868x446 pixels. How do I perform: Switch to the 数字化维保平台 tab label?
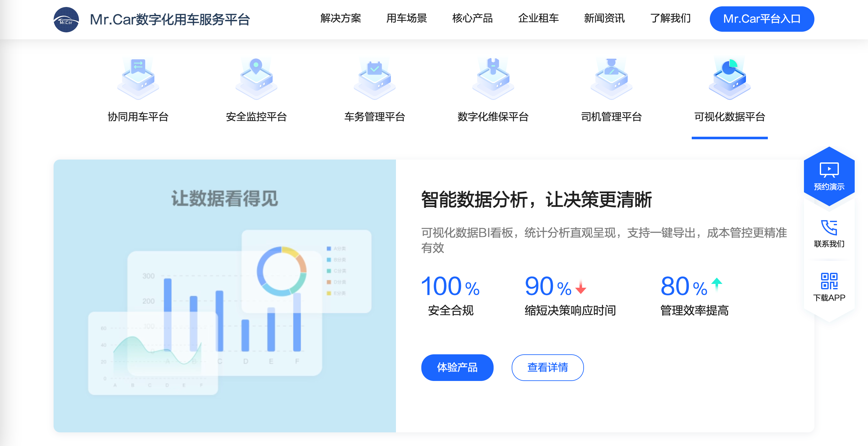pos(493,117)
